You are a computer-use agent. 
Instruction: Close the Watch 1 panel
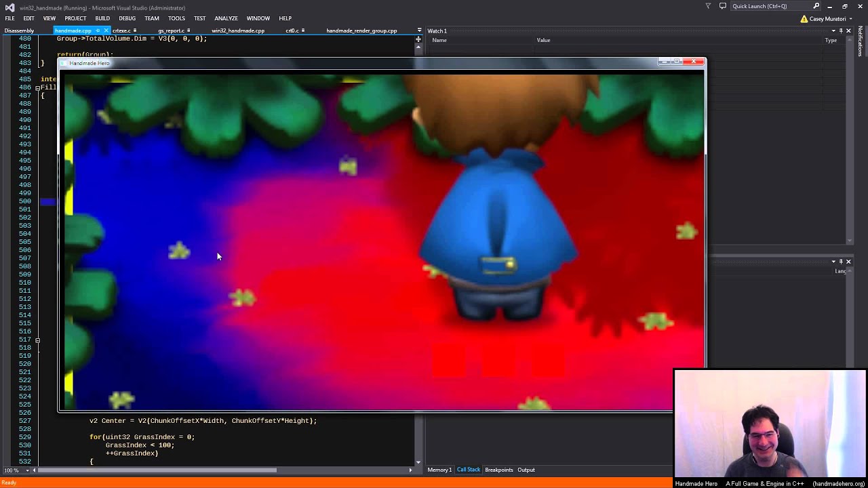click(848, 30)
